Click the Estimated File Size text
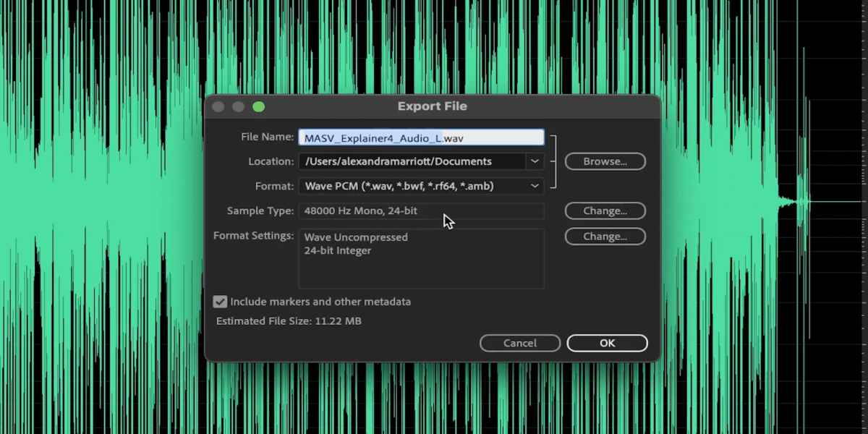Viewport: 868px width, 434px height. 289,321
